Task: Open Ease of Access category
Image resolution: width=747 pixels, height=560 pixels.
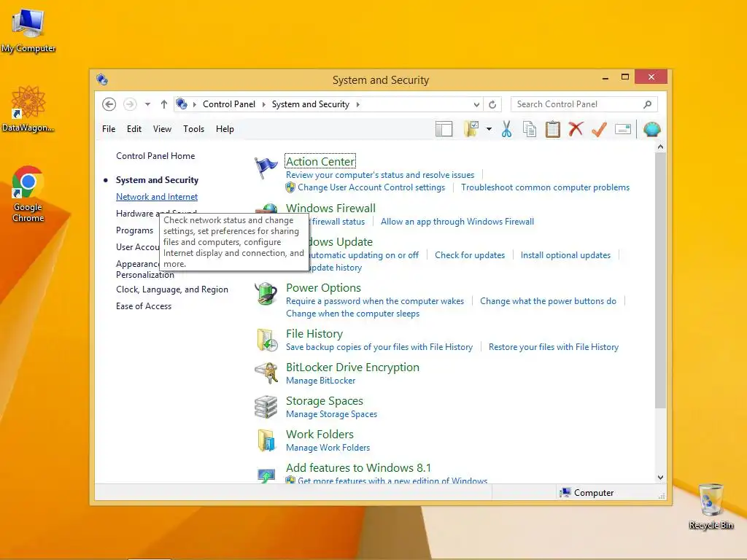Action: pyautogui.click(x=144, y=306)
